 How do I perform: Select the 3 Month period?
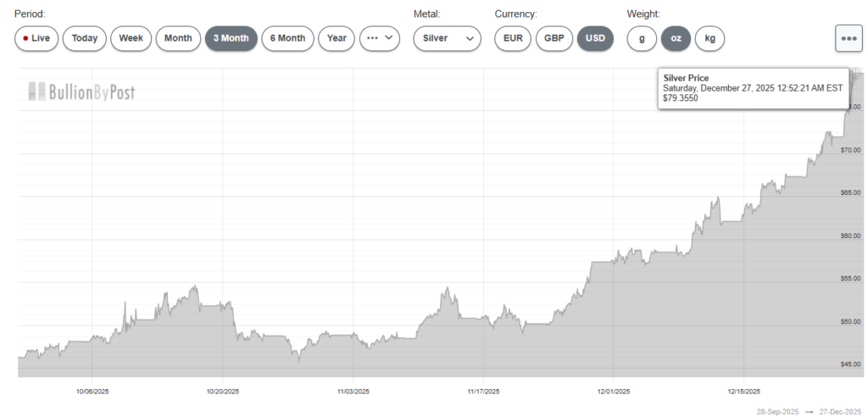[231, 38]
